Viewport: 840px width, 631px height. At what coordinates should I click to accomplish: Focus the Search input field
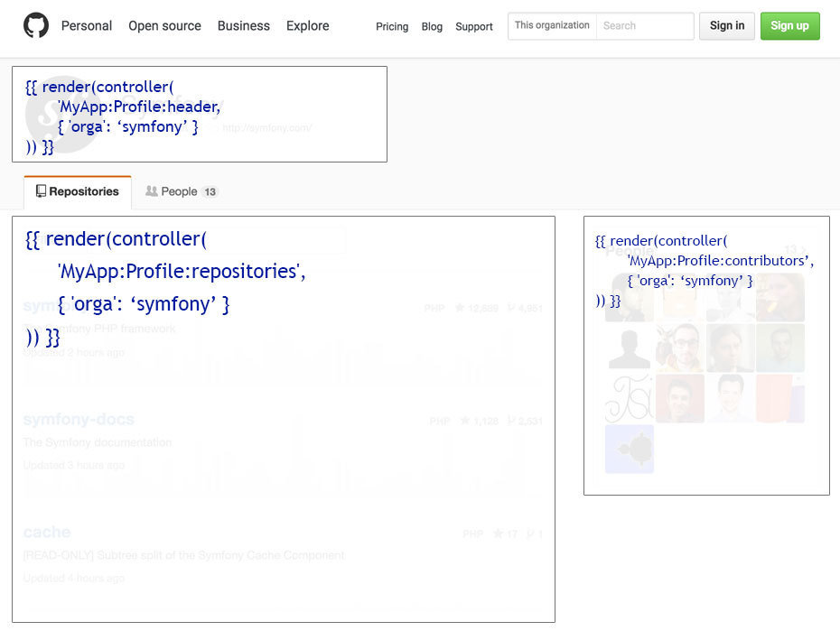[645, 25]
